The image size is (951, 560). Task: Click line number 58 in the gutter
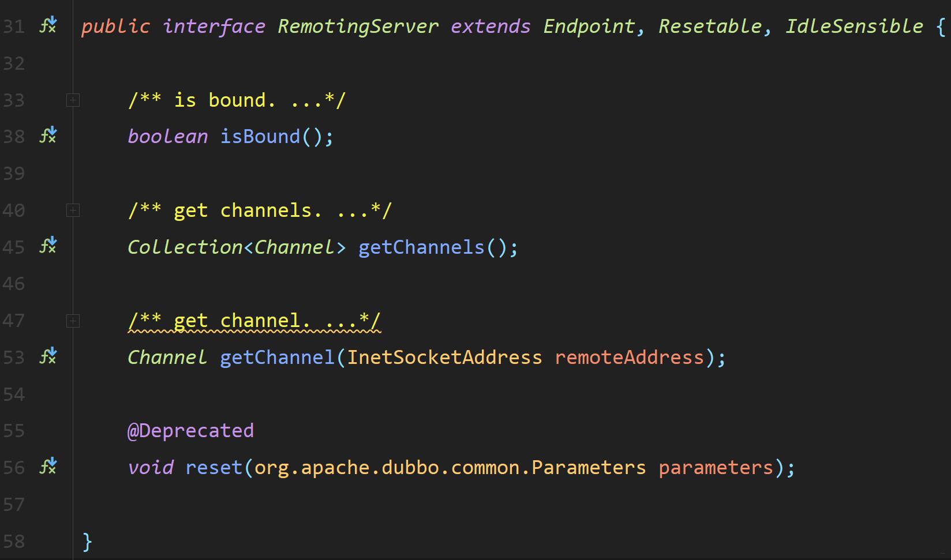pyautogui.click(x=14, y=542)
